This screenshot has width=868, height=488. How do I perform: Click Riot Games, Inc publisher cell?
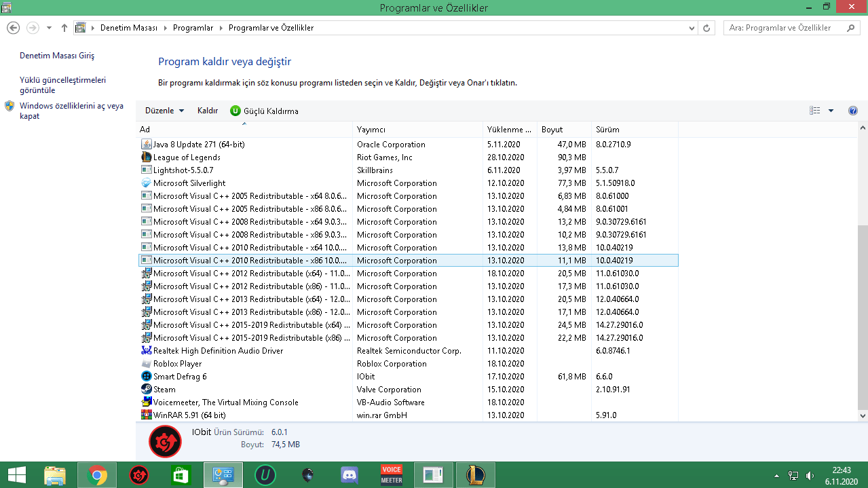tap(384, 157)
